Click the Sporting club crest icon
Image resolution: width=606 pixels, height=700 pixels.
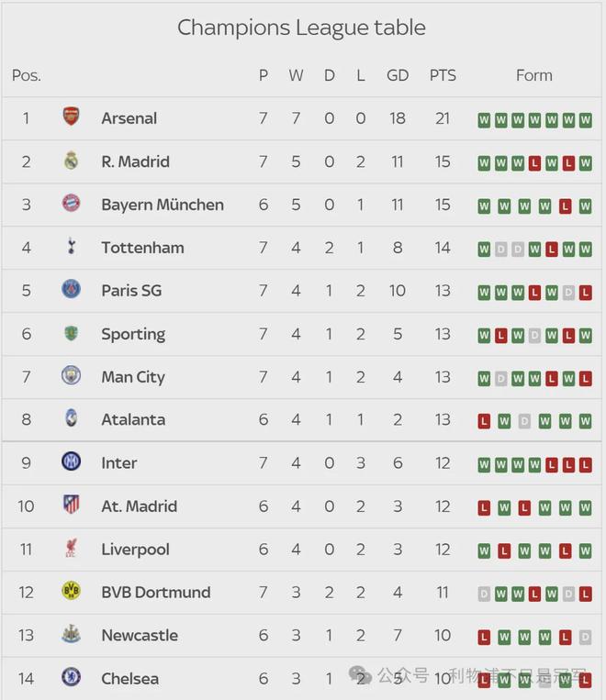point(71,333)
